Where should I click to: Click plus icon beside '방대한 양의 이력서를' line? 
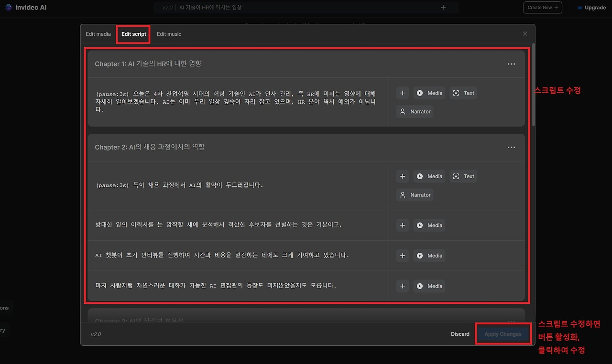(x=403, y=225)
